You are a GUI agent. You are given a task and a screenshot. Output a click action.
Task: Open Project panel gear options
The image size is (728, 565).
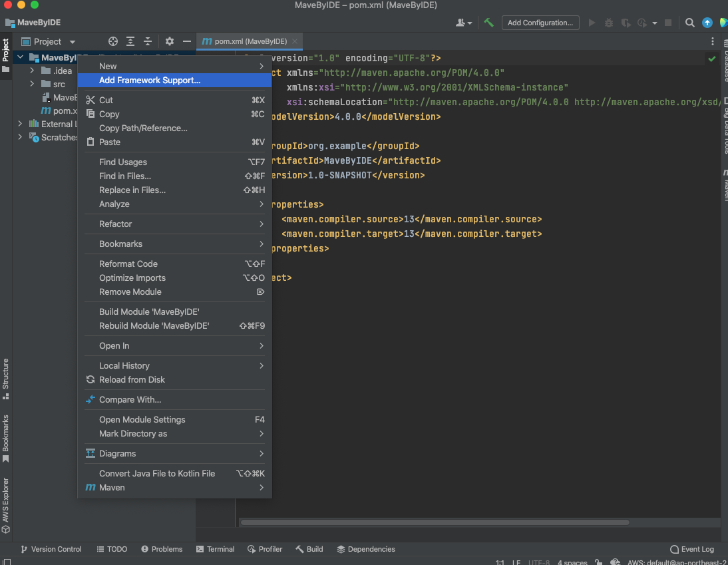click(x=170, y=41)
